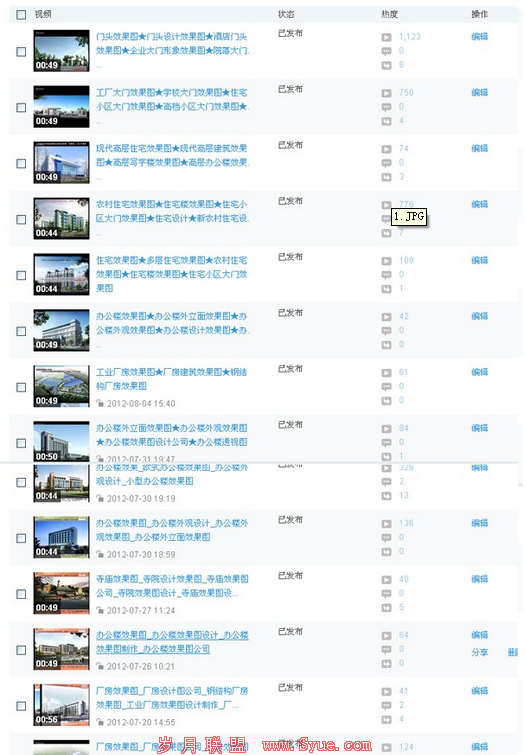The height and width of the screenshot is (755, 526).
Task: Click the play count icon beside 109
Action: (386, 261)
